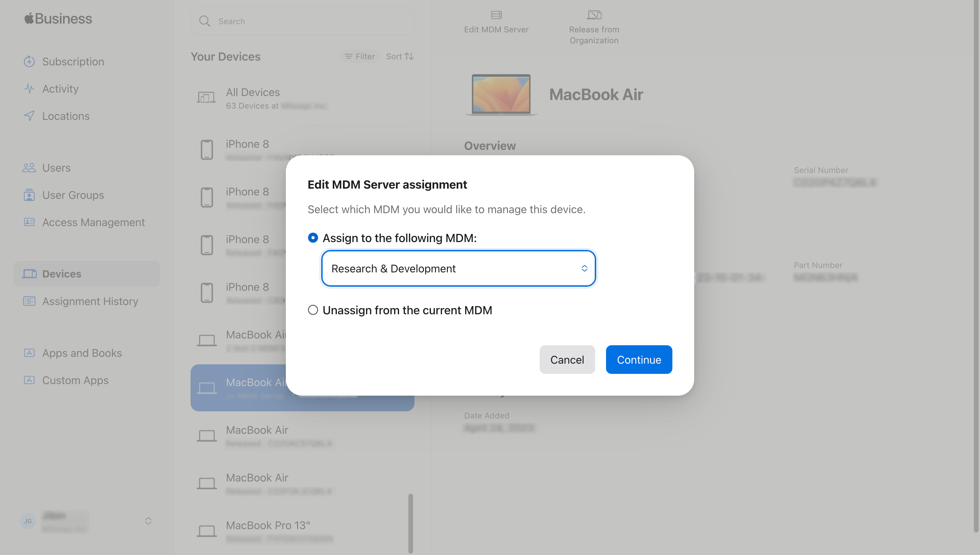Screen dimensions: 980x555
Task: Click the MacBook Air device thumbnail
Action: click(501, 95)
